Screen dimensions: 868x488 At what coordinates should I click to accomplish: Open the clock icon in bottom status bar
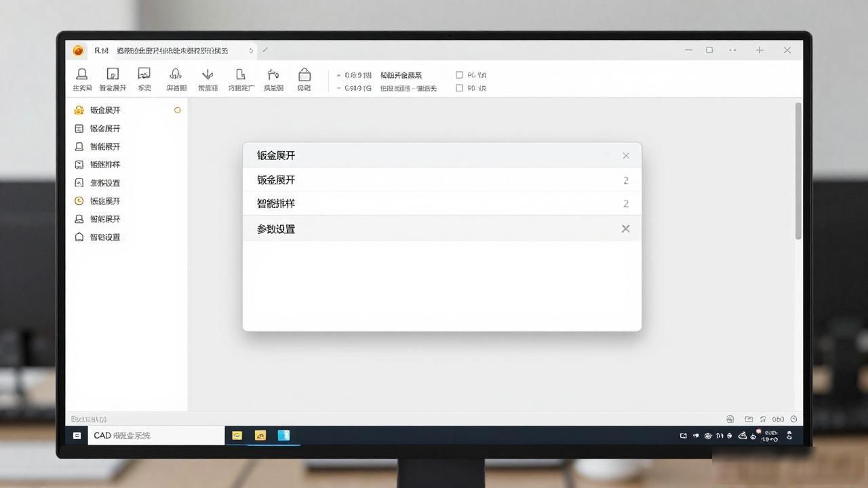pyautogui.click(x=793, y=419)
